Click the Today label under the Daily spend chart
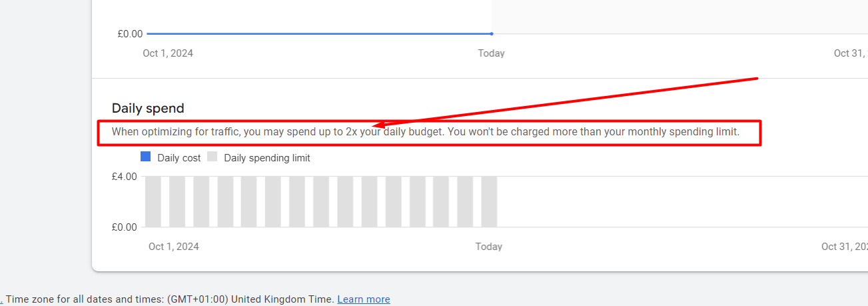Image resolution: width=868 pixels, height=306 pixels. click(488, 247)
